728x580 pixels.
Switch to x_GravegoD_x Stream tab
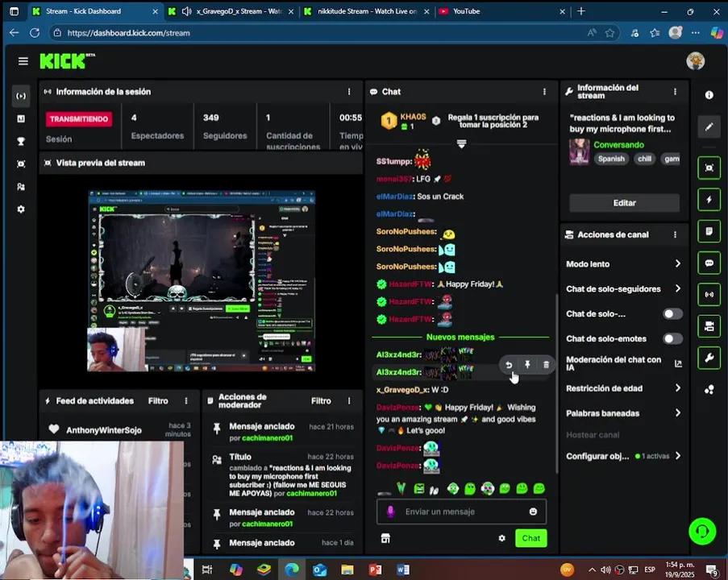click(231, 11)
